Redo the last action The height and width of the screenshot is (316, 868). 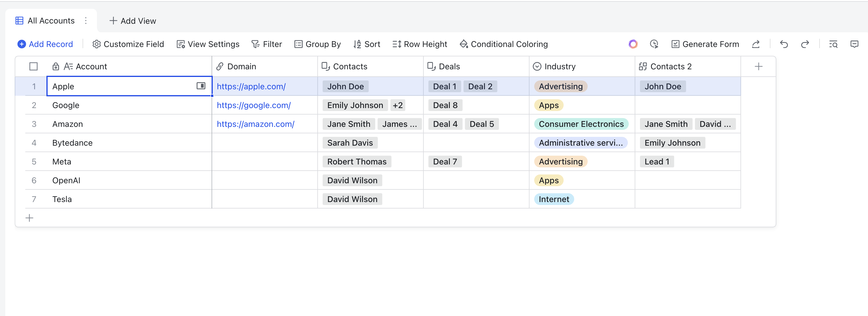805,44
